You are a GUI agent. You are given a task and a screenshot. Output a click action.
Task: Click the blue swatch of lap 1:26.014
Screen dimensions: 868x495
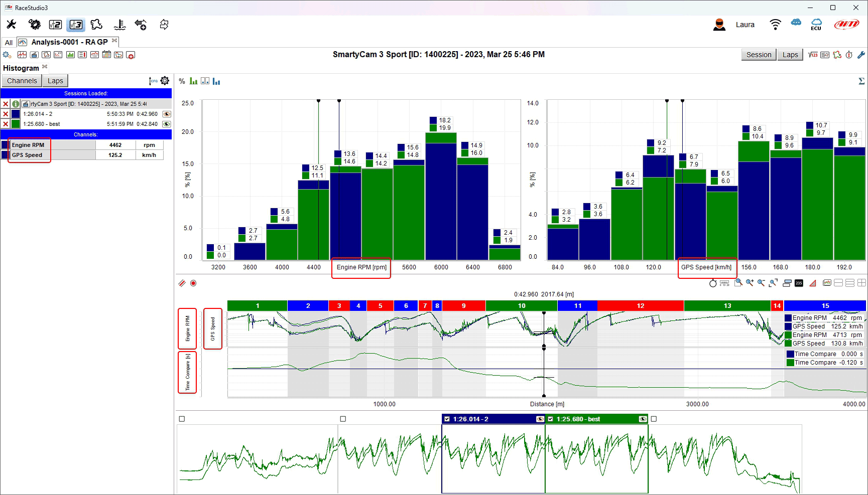click(x=16, y=114)
